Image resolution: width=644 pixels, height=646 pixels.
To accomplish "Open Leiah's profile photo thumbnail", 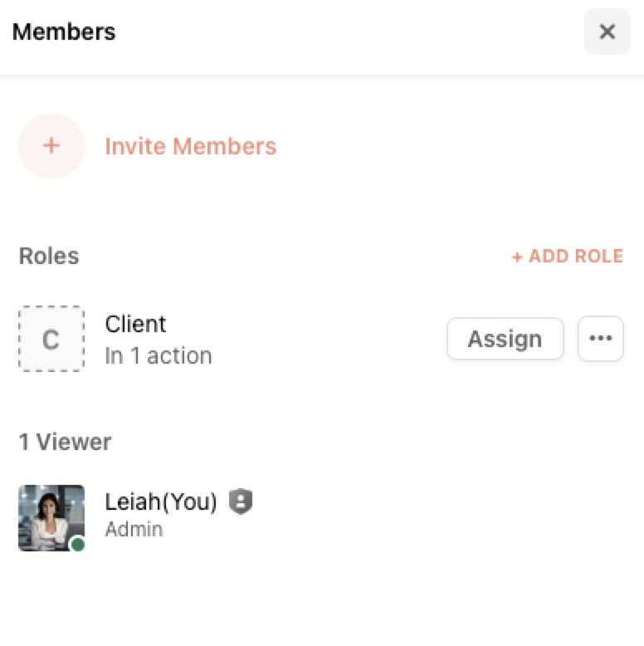I will pyautogui.click(x=51, y=518).
